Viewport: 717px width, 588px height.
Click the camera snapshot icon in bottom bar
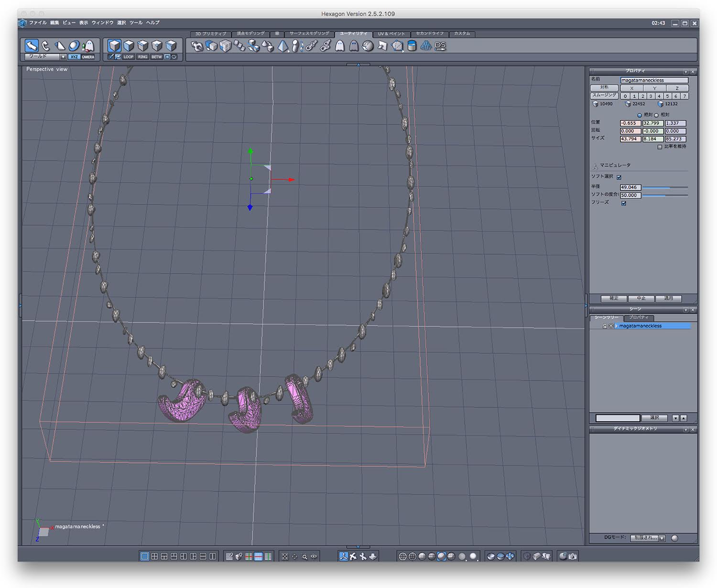pyautogui.click(x=573, y=556)
